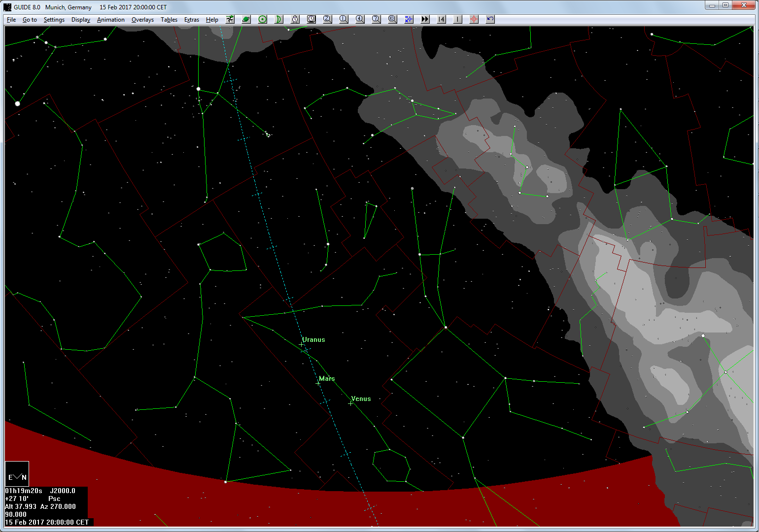Click the star with arrow toolbar icon
Screen dimensions: 759x532
click(x=230, y=19)
